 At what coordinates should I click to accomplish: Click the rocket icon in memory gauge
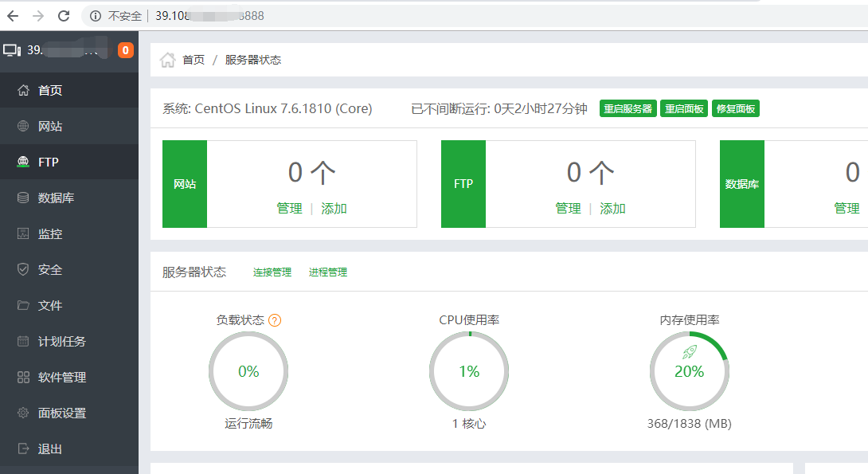[690, 351]
